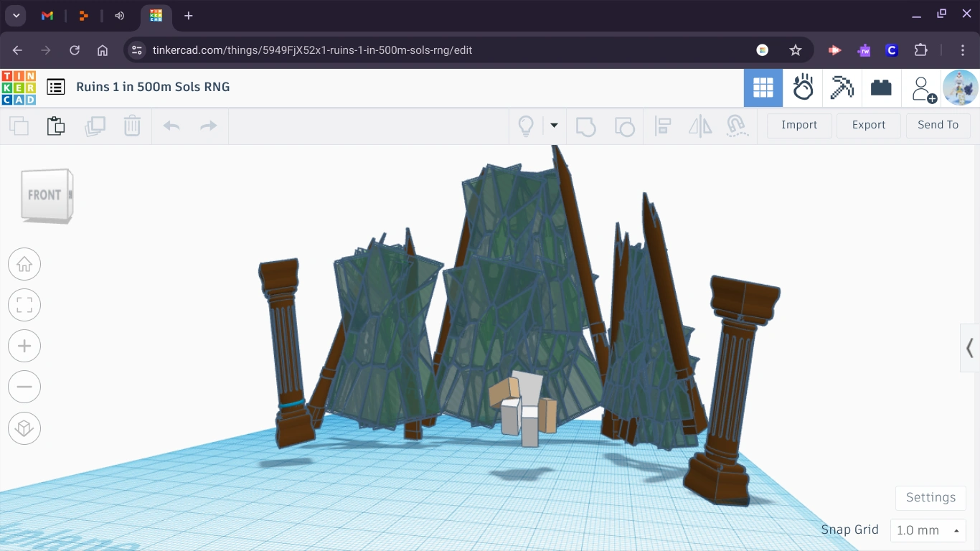
Task: Open the Align tool
Action: click(663, 126)
